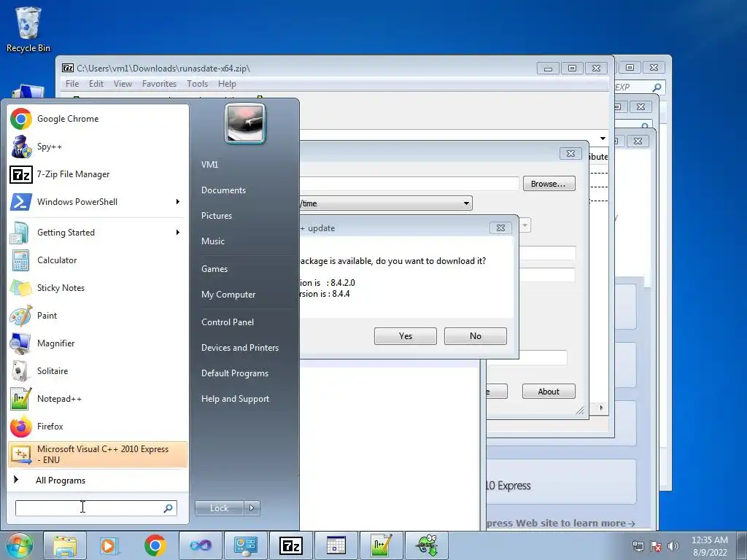Image resolution: width=747 pixels, height=560 pixels.
Task: Click the About button
Action: (x=549, y=392)
